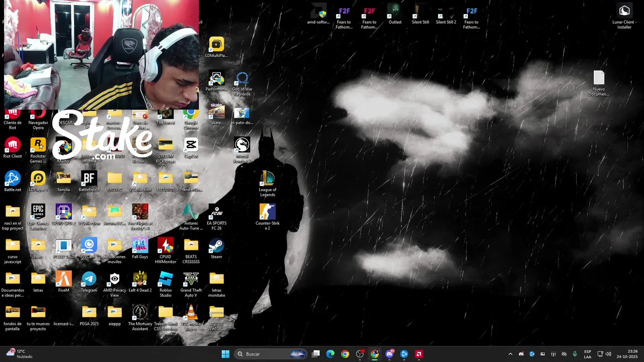
Task: Open God of War Ragnarök shortcut
Action: [x=242, y=83]
